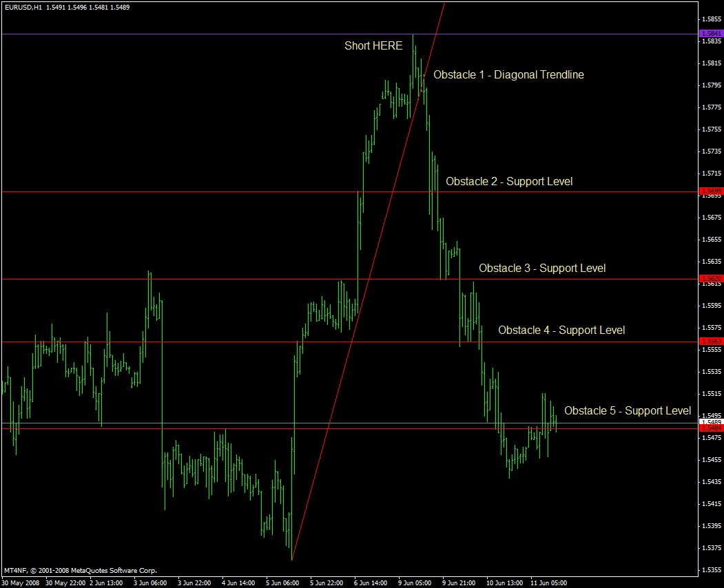Select the Obstacle 2 - Support Level text
Image resolution: width=724 pixels, height=588 pixels.
click(509, 181)
